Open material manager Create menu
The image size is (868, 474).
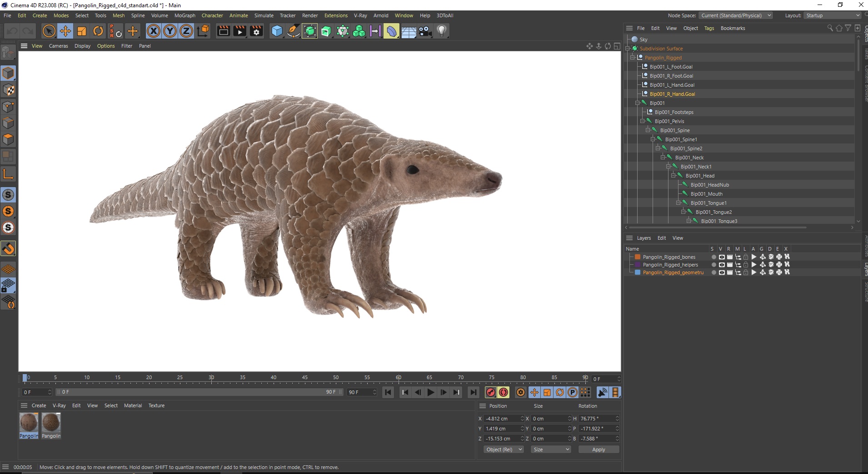coord(39,405)
